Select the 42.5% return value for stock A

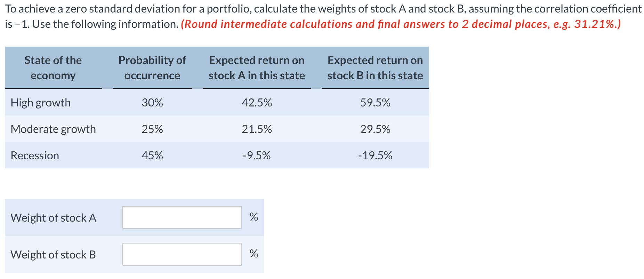tap(257, 103)
